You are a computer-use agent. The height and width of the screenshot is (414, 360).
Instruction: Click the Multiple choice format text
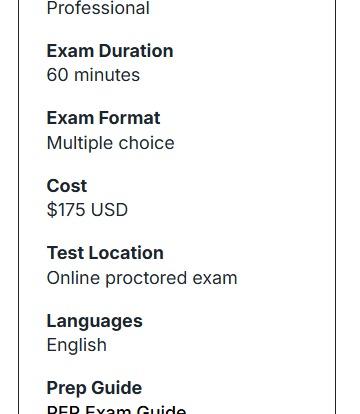110,143
